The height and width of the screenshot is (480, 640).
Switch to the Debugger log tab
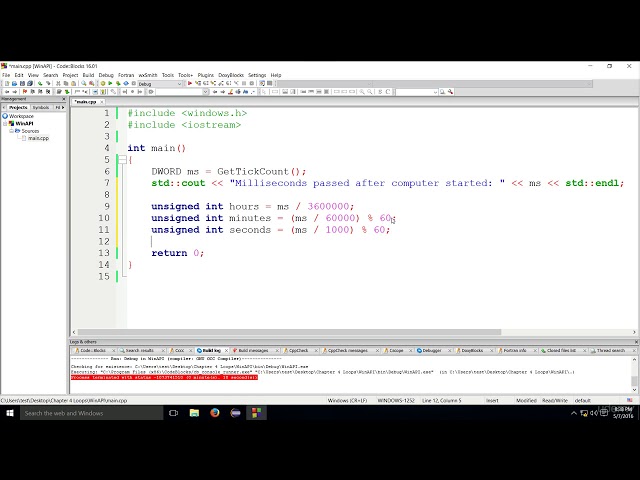point(432,350)
